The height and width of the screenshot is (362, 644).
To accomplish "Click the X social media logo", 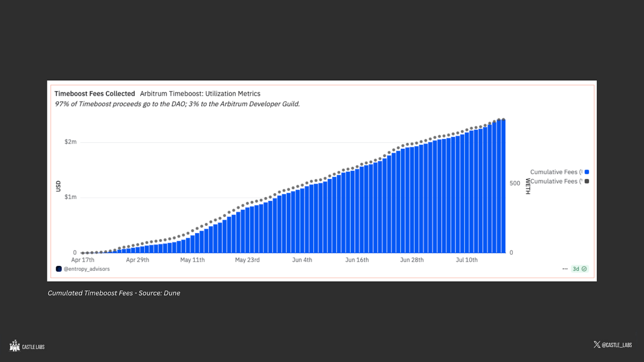I will [597, 345].
